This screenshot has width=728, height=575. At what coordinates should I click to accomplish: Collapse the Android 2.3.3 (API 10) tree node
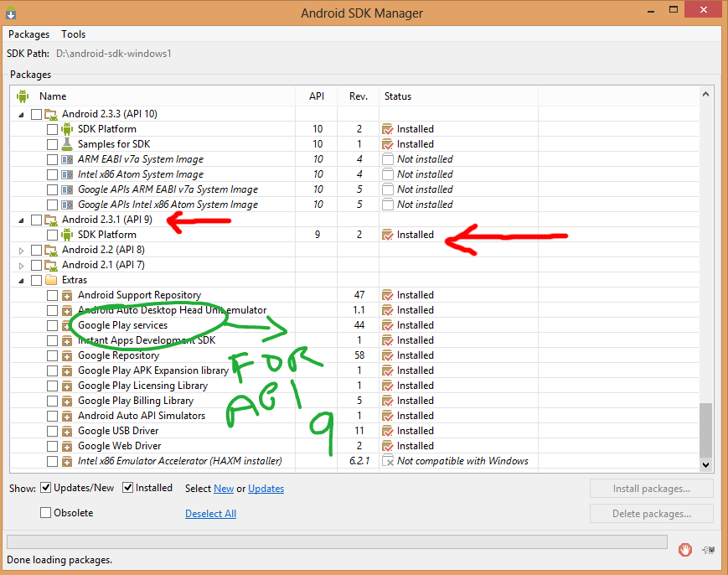tap(21, 114)
